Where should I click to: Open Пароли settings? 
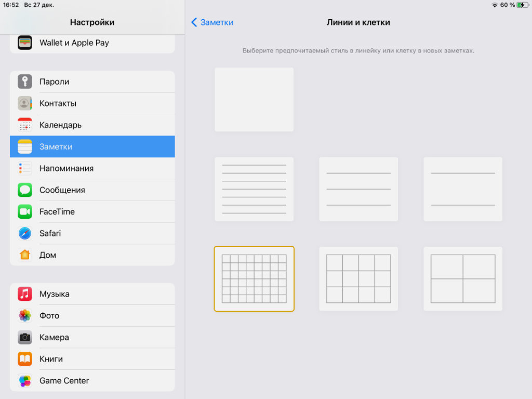(x=92, y=82)
